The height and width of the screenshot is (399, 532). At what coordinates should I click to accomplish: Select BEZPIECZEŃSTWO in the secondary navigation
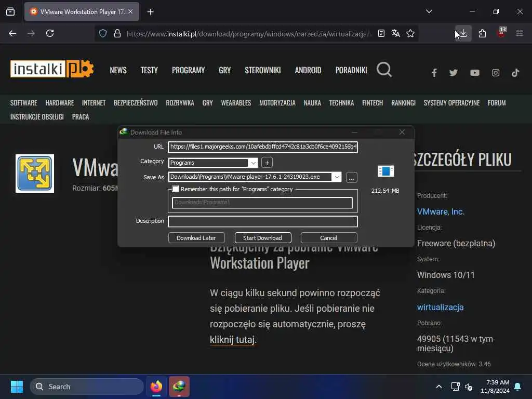pyautogui.click(x=136, y=103)
